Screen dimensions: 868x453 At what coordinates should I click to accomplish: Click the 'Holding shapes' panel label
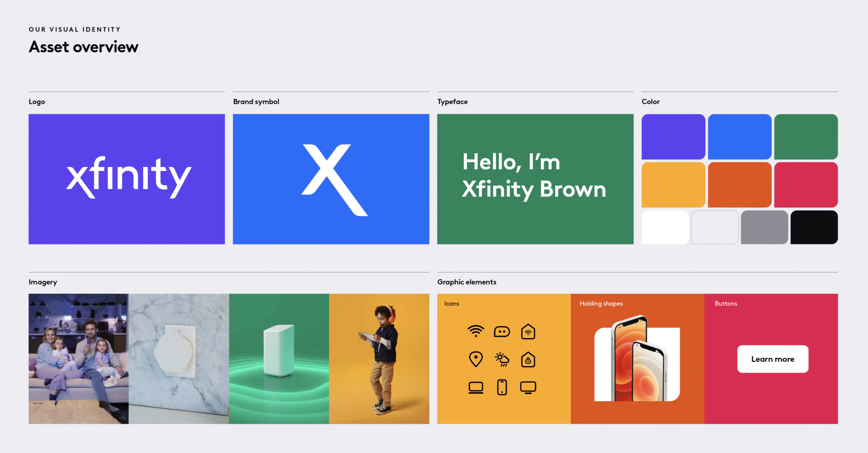tap(601, 304)
